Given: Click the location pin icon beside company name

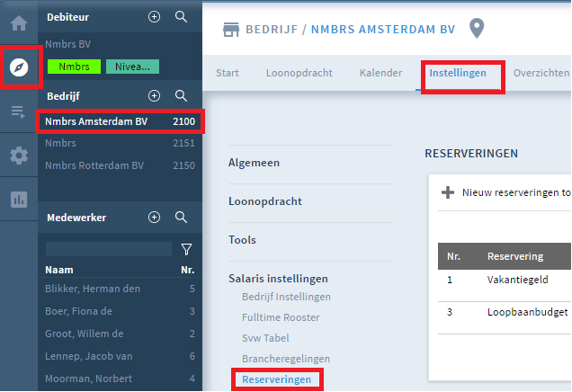Looking at the screenshot, I should pyautogui.click(x=477, y=29).
